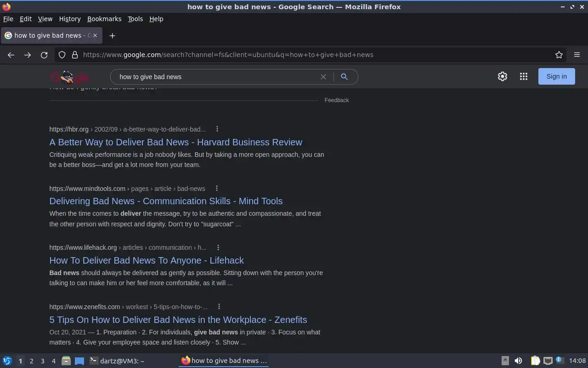This screenshot has height=368, width=588.
Task: Click the clock showing 14:08
Action: pyautogui.click(x=577, y=361)
